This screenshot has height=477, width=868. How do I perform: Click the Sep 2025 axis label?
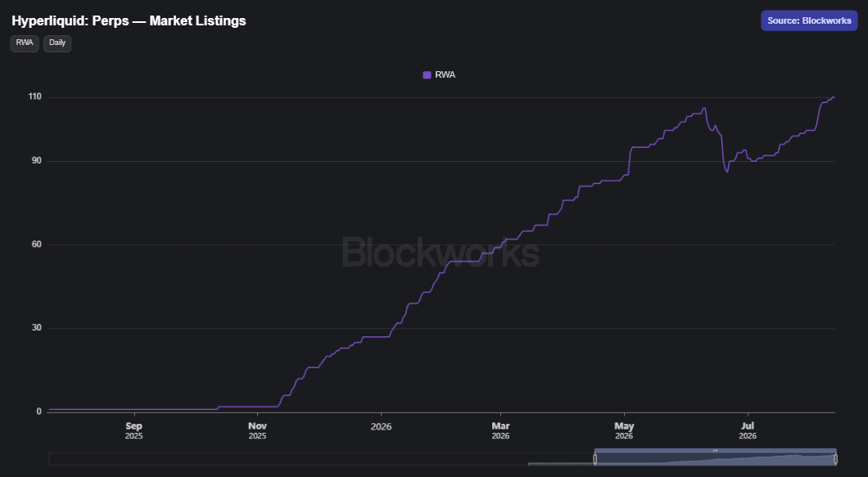pos(134,430)
